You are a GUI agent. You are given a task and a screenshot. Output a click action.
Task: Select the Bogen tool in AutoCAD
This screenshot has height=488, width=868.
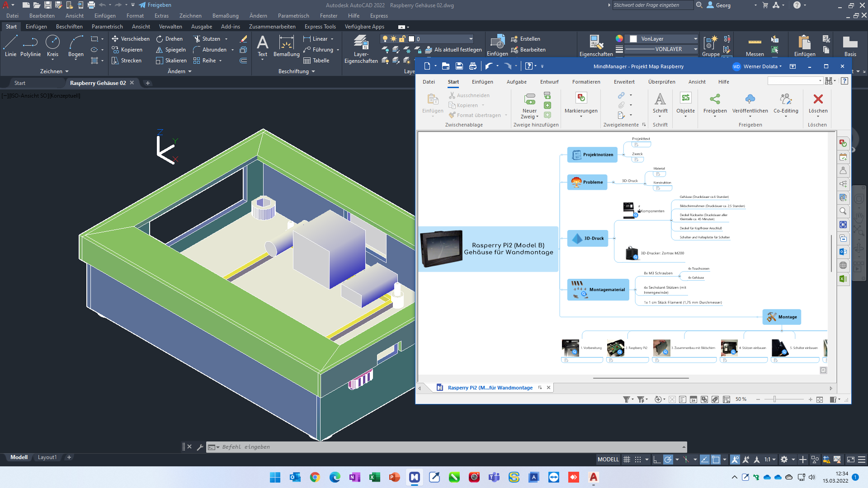click(75, 46)
